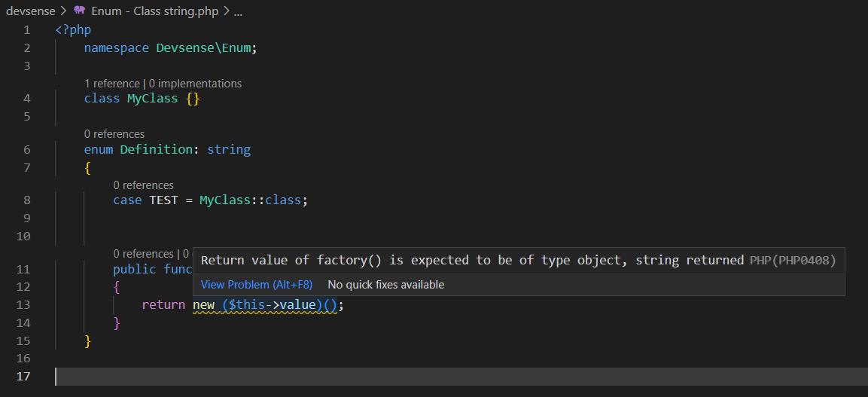This screenshot has width=868, height=397.
Task: Click the TEST case name
Action: [x=163, y=200]
